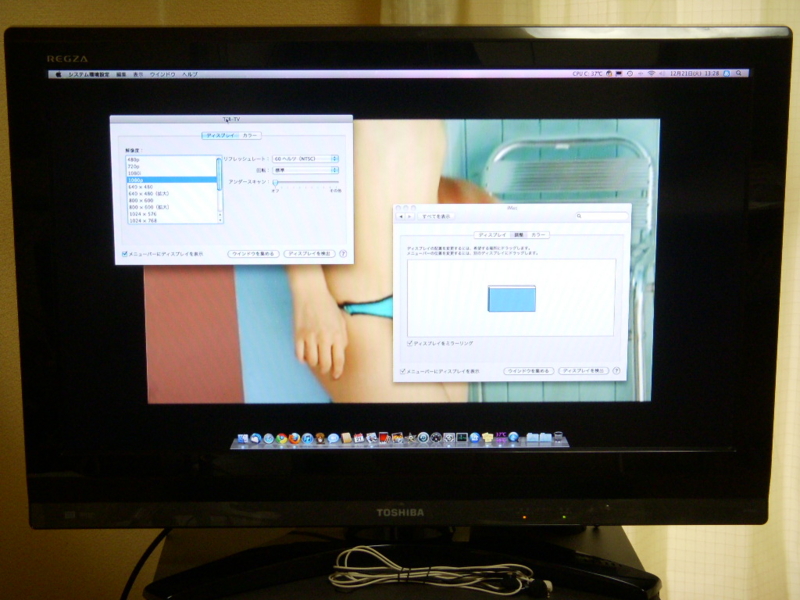Toggle メニューバーにディスプレイを表示 in iMac window
This screenshot has width=800, height=600.
(x=403, y=371)
